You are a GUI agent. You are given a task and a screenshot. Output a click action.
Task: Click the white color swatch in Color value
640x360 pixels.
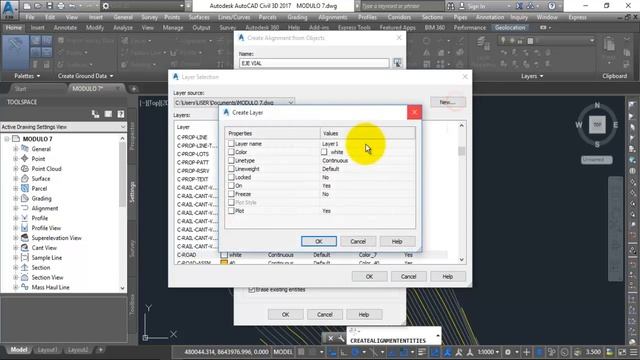point(324,152)
